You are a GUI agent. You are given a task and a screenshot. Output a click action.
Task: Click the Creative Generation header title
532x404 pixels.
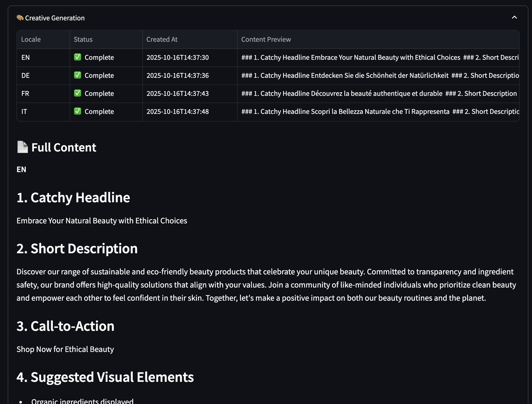tap(55, 18)
